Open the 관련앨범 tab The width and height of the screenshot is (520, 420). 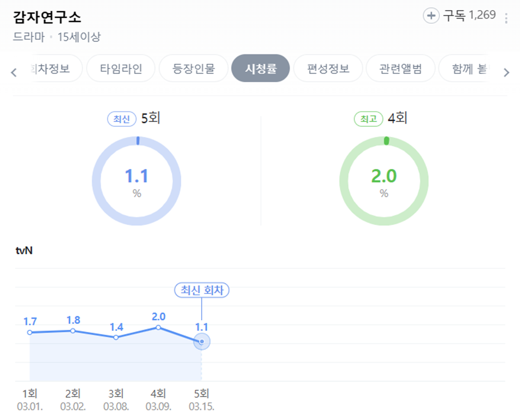pos(400,68)
